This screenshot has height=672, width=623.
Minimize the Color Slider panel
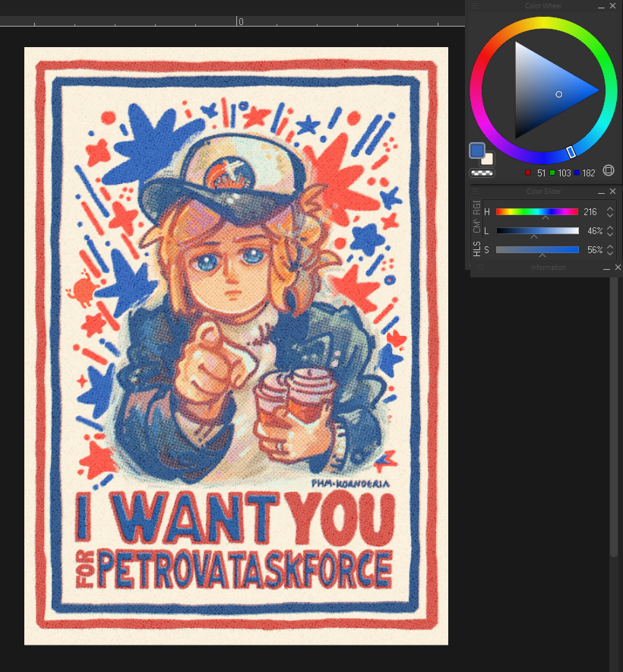click(x=601, y=192)
